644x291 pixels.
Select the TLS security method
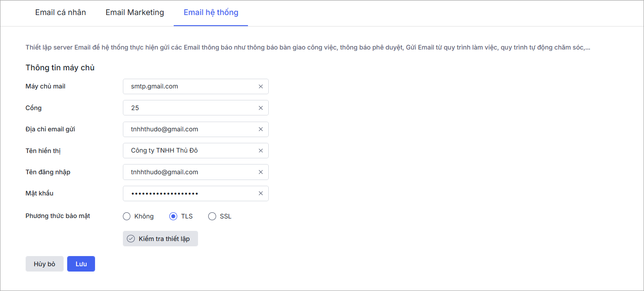click(x=173, y=216)
